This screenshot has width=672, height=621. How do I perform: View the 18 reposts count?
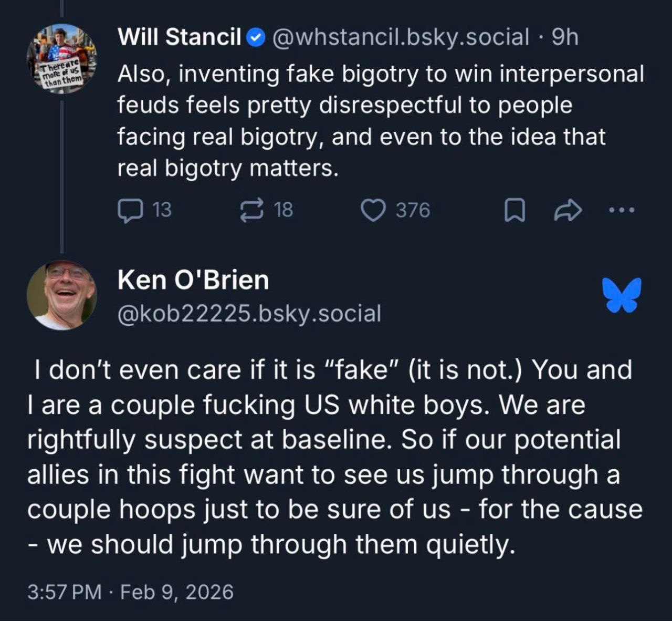283,210
